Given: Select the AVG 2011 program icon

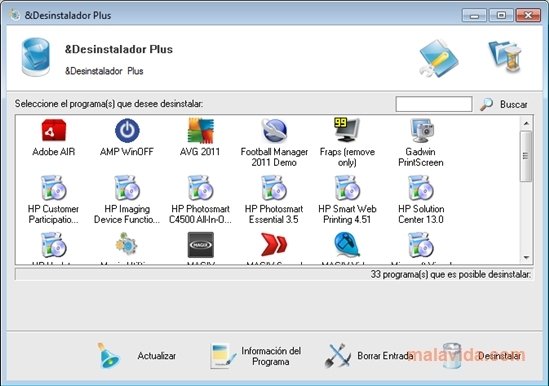Looking at the screenshot, I should [x=200, y=130].
